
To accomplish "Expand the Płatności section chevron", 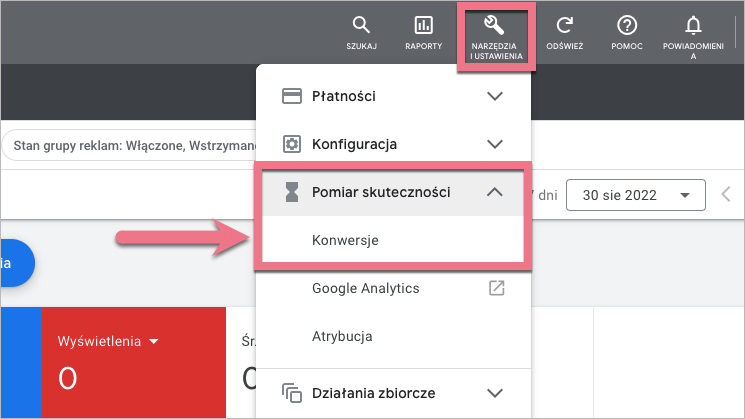I will [494, 97].
